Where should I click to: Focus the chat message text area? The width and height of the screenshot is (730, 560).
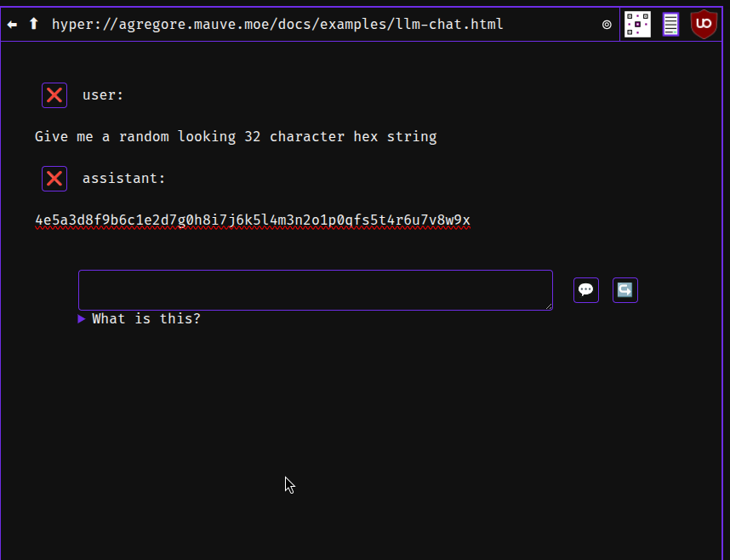(x=315, y=290)
